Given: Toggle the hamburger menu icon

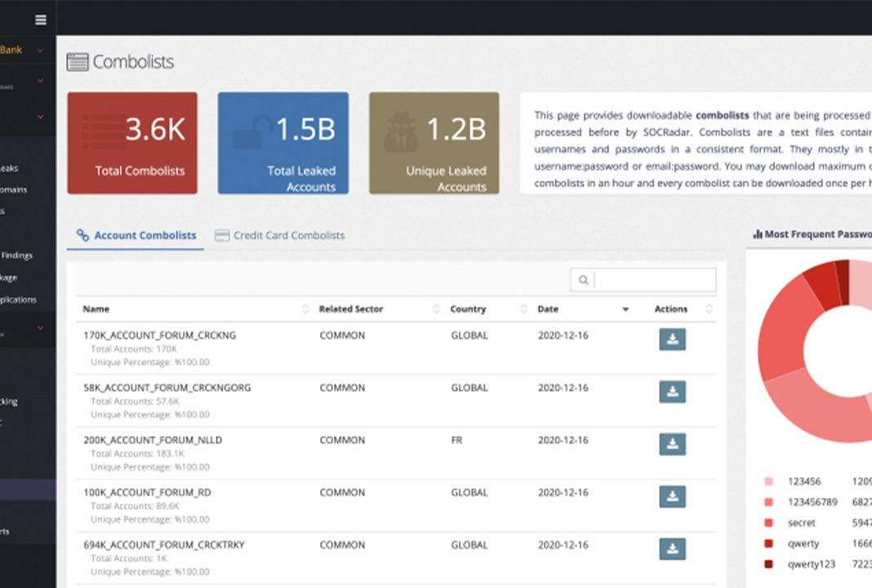Looking at the screenshot, I should pos(41,20).
